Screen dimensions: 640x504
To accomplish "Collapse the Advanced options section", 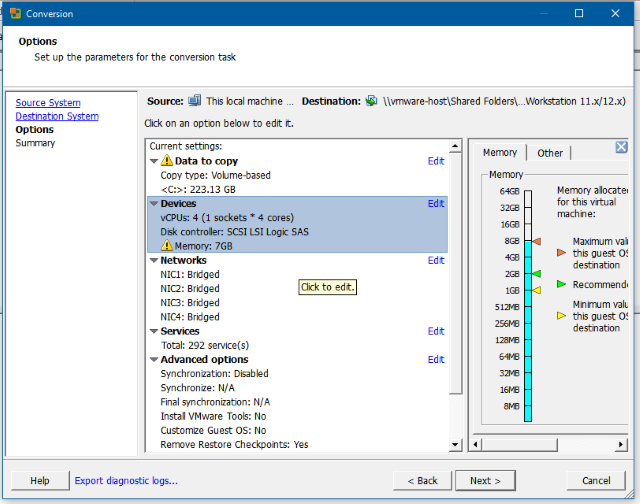I will click(154, 360).
